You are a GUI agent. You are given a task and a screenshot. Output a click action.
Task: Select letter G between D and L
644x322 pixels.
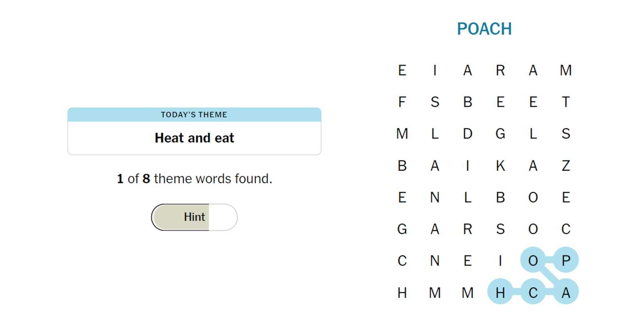point(500,134)
